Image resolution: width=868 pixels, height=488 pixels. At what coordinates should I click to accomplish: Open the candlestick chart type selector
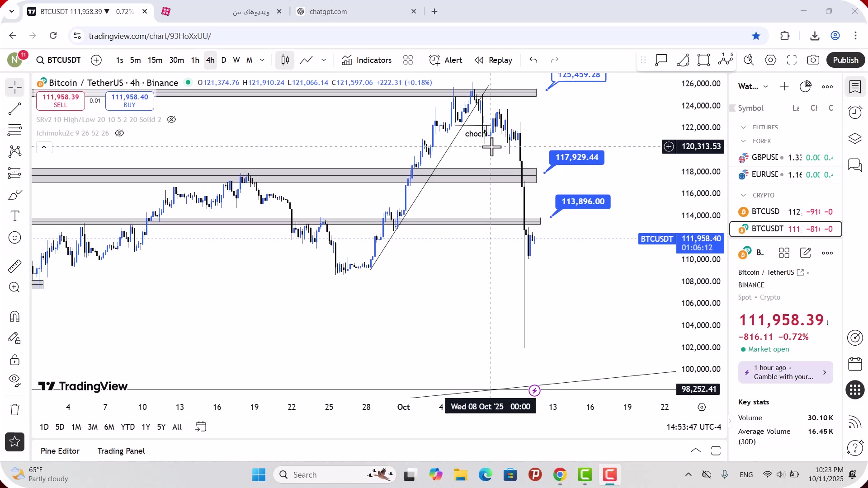pos(285,60)
